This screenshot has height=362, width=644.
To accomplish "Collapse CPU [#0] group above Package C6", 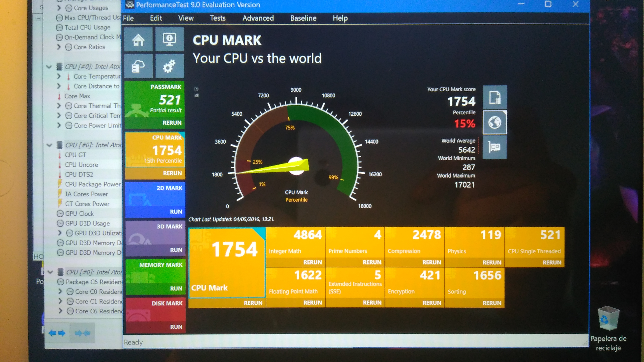I will (x=50, y=272).
